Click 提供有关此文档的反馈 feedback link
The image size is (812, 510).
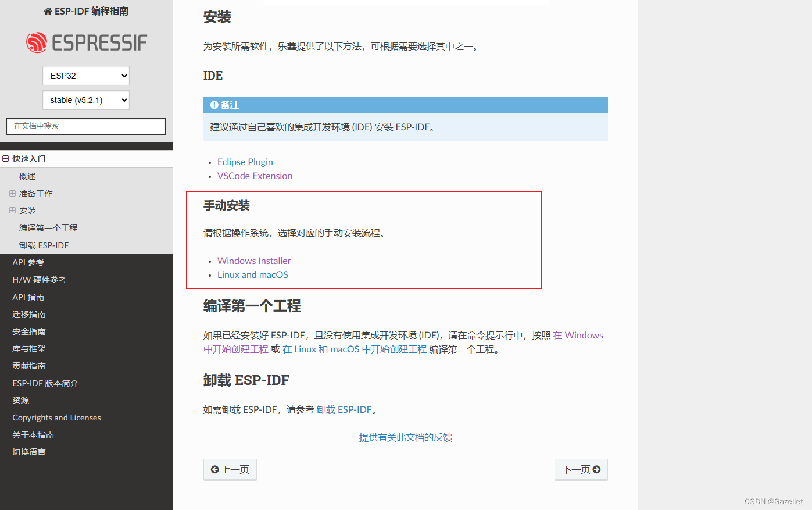tap(406, 437)
